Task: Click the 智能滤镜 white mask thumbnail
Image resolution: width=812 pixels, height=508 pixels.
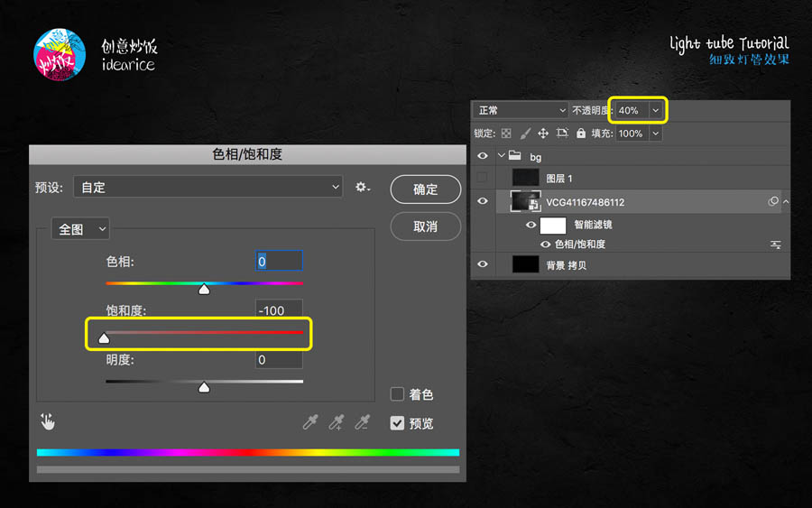Action: point(552,226)
